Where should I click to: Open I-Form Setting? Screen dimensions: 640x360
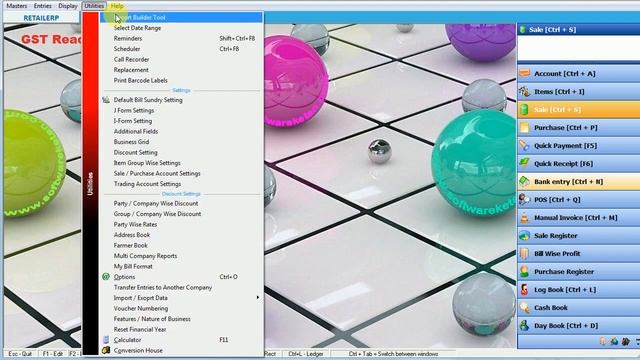pos(133,121)
